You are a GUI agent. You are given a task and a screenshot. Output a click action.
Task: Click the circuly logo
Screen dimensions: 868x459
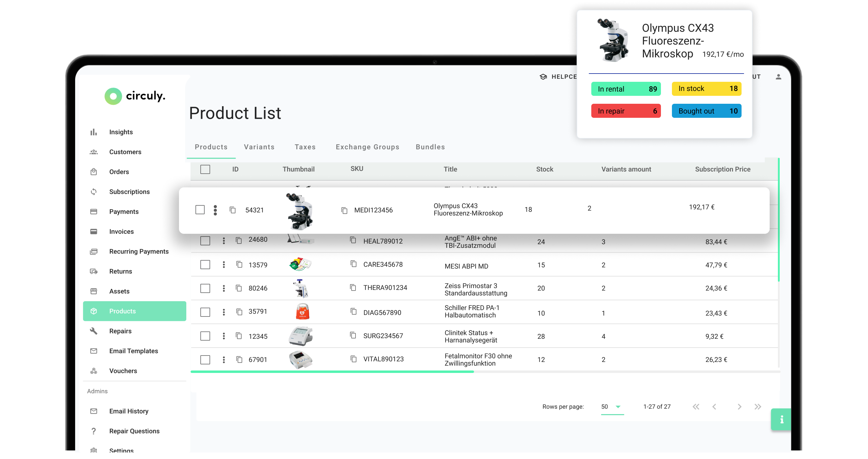click(135, 96)
